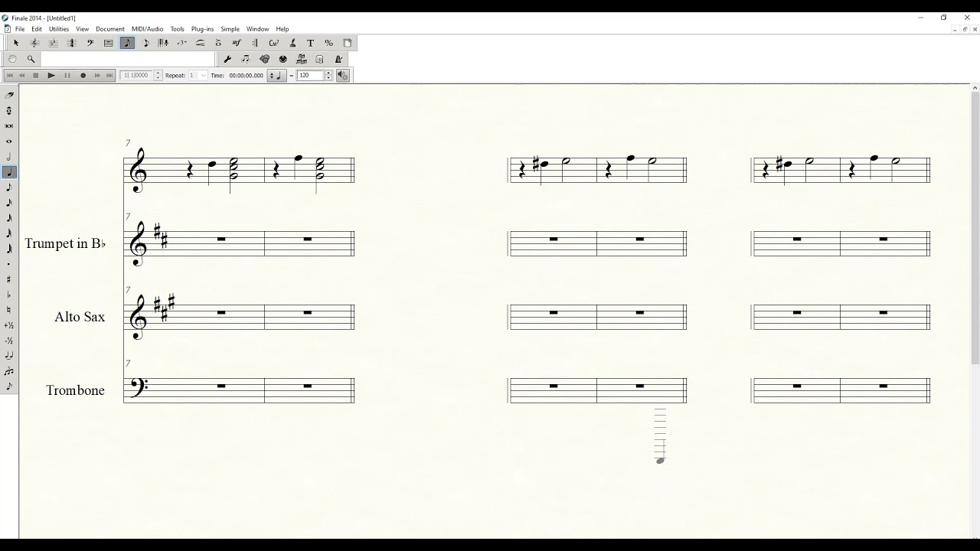Open the Simple menu
Image resolution: width=980 pixels, height=551 pixels.
pyautogui.click(x=230, y=29)
